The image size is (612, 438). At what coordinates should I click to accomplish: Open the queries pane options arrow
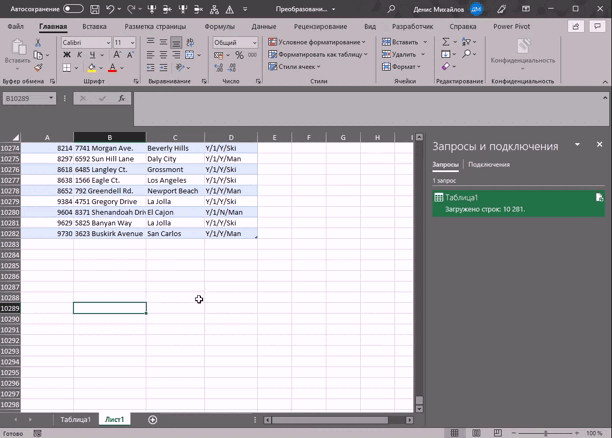(577, 145)
